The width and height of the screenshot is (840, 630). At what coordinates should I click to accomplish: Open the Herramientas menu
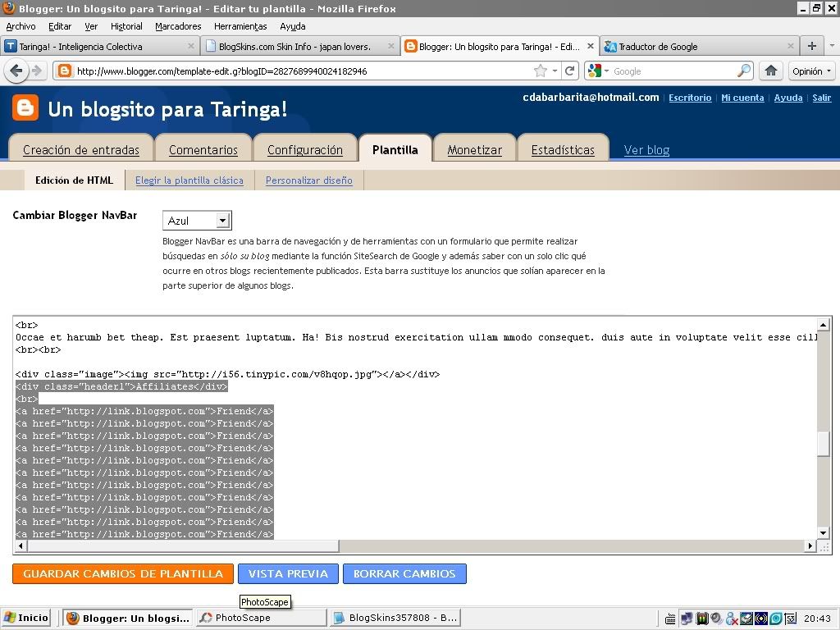pos(240,26)
